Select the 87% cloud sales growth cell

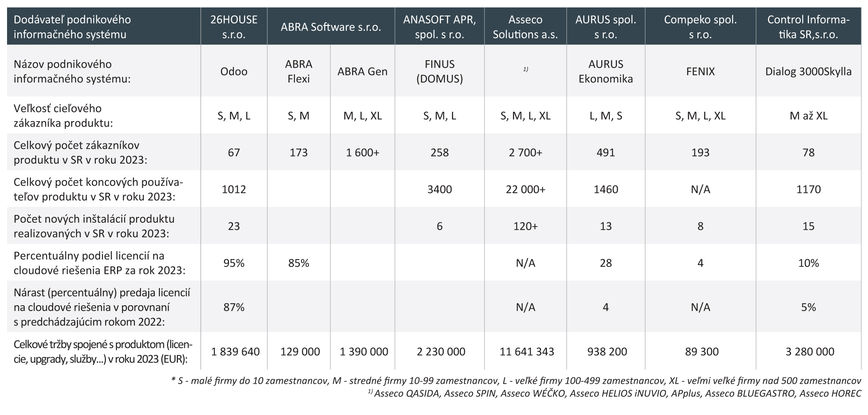click(234, 307)
